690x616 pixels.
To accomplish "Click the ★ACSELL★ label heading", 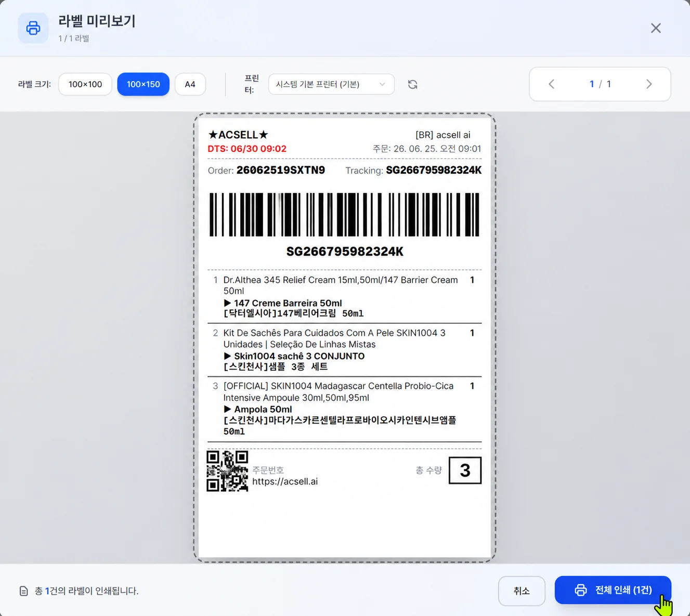I will [x=238, y=135].
